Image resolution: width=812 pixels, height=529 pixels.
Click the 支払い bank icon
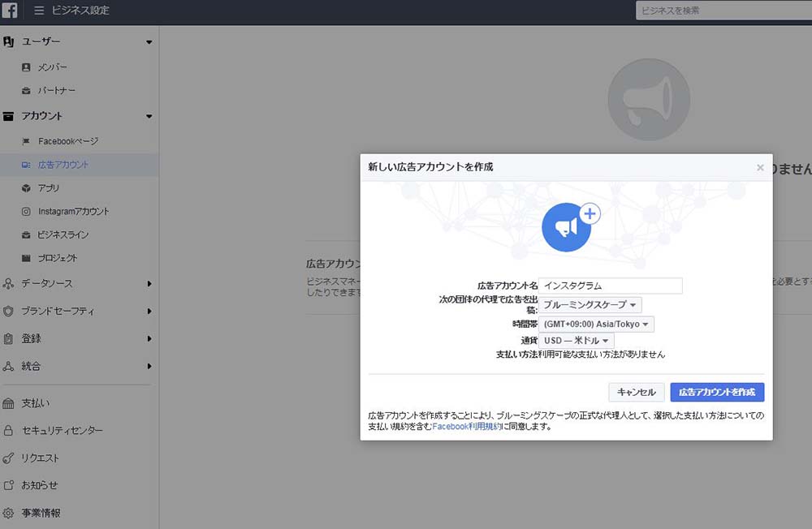(8, 403)
